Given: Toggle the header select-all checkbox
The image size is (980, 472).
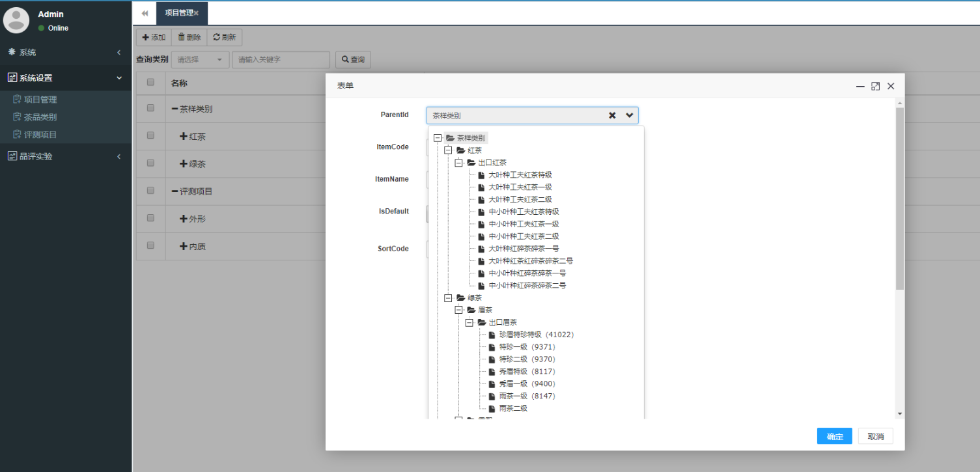Looking at the screenshot, I should tap(150, 83).
